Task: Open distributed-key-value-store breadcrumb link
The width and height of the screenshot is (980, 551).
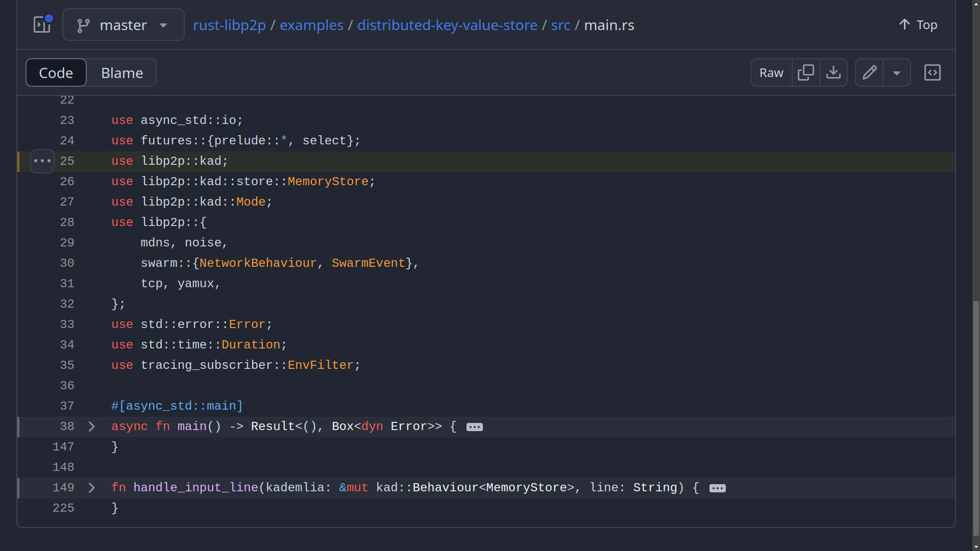Action: [447, 25]
